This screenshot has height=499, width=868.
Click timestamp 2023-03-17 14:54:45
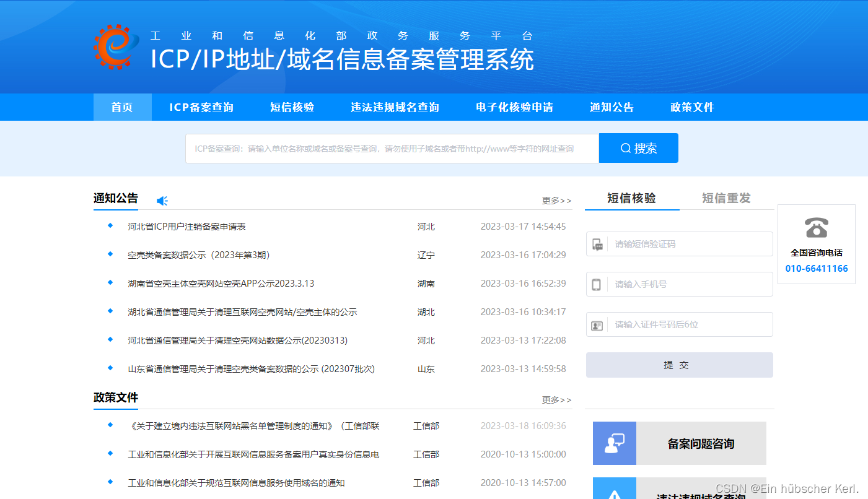pyautogui.click(x=524, y=227)
